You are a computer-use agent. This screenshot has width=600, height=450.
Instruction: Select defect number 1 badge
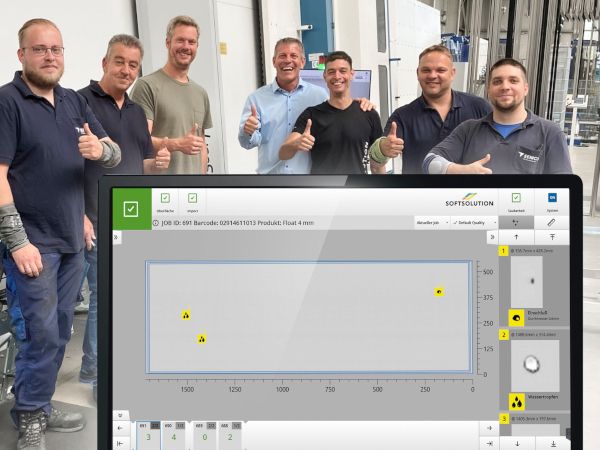click(503, 251)
